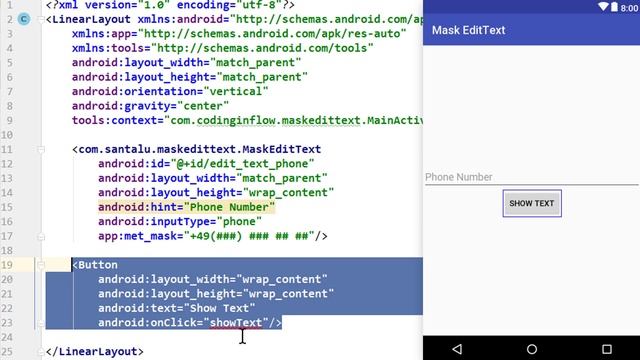This screenshot has height=360, width=640.
Task: Click android:layout_height="wrap_content" on line 14
Action: (216, 192)
